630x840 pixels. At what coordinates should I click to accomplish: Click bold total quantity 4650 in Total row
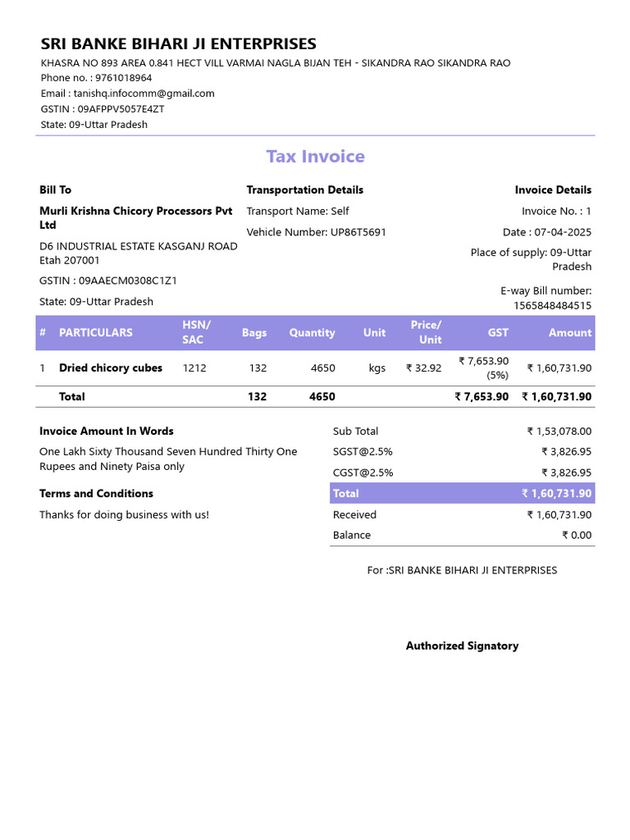pos(322,396)
